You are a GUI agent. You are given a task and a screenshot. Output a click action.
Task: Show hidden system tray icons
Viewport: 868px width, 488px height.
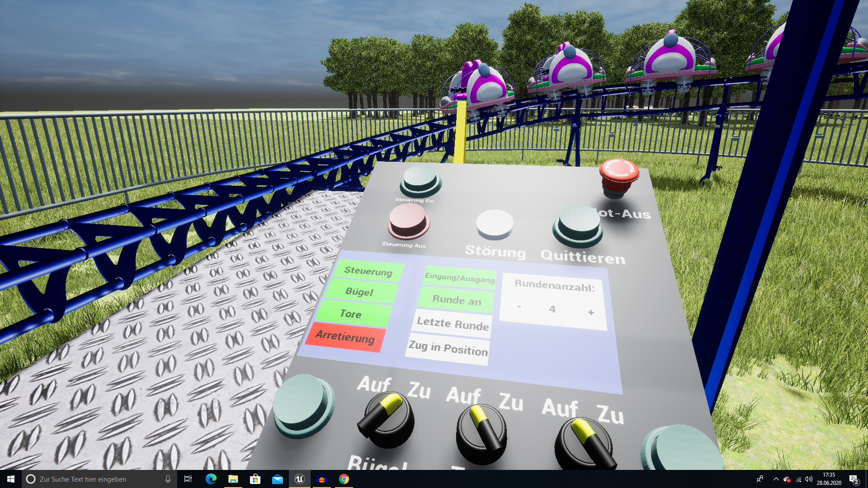(x=776, y=479)
